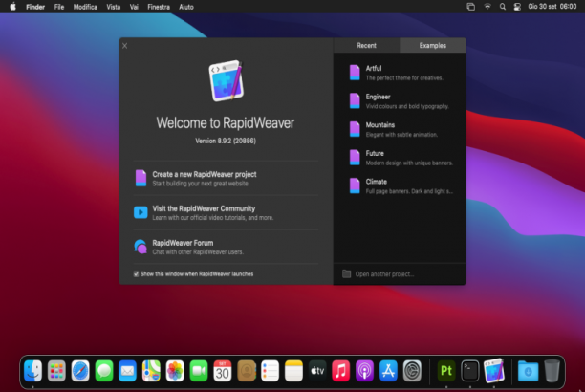Image resolution: width=585 pixels, height=392 pixels.
Task: Open the RapidWeaver Forum
Action: [x=226, y=247]
